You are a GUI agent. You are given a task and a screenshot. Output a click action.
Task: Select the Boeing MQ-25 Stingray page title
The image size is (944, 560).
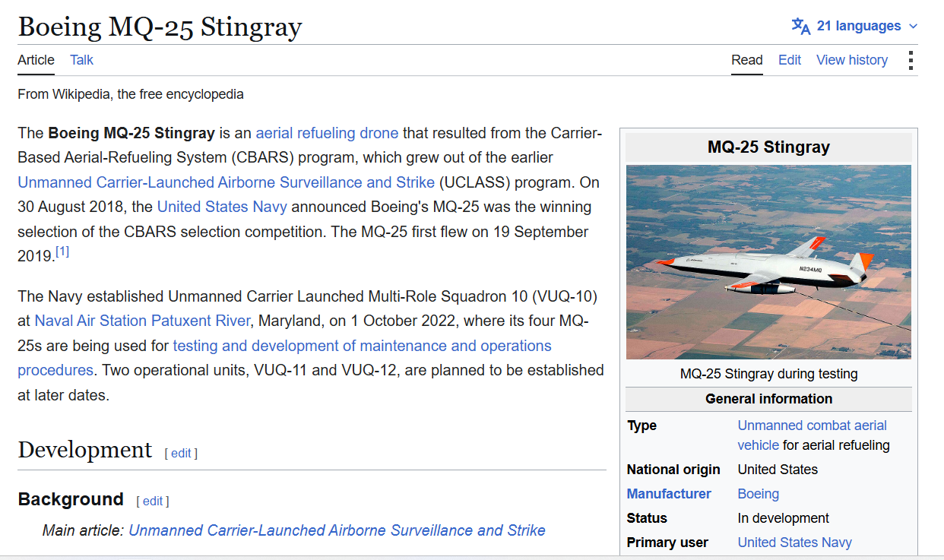point(160,27)
